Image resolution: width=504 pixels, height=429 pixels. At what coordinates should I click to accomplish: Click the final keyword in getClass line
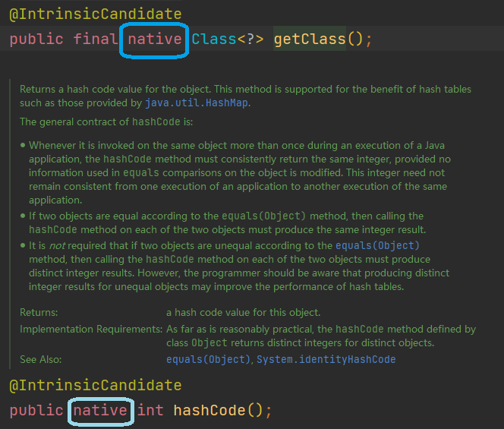tap(96, 39)
